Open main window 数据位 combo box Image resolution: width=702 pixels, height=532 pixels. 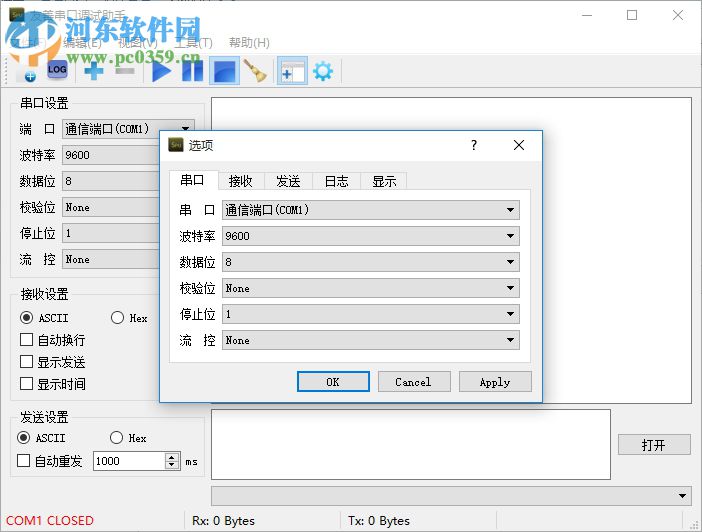[111, 181]
